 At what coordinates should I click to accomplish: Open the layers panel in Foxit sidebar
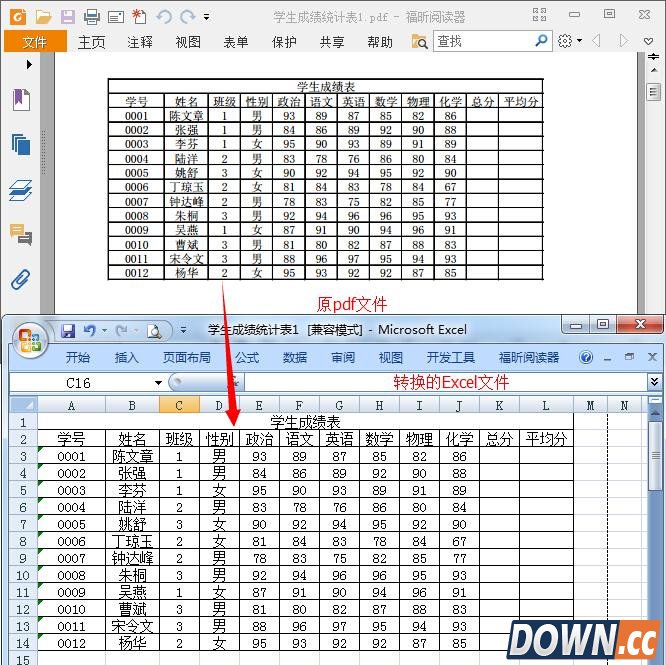21,190
